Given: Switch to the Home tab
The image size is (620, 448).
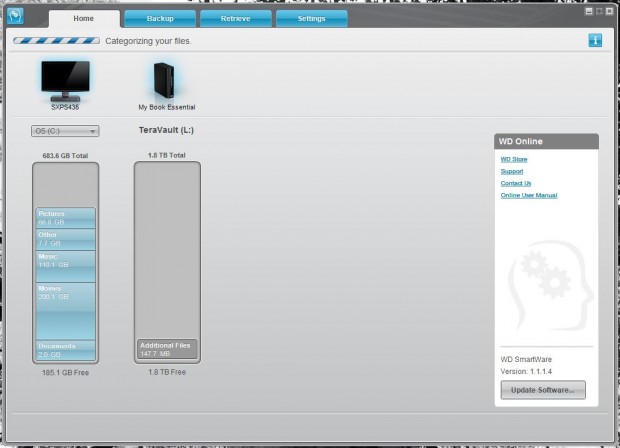Looking at the screenshot, I should point(84,19).
